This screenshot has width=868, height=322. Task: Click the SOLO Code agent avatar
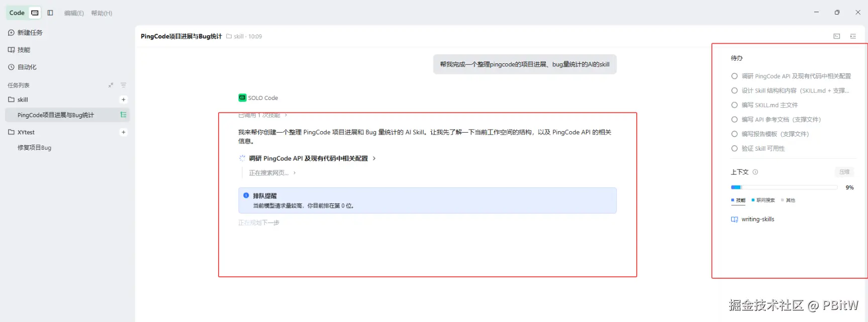tap(242, 97)
